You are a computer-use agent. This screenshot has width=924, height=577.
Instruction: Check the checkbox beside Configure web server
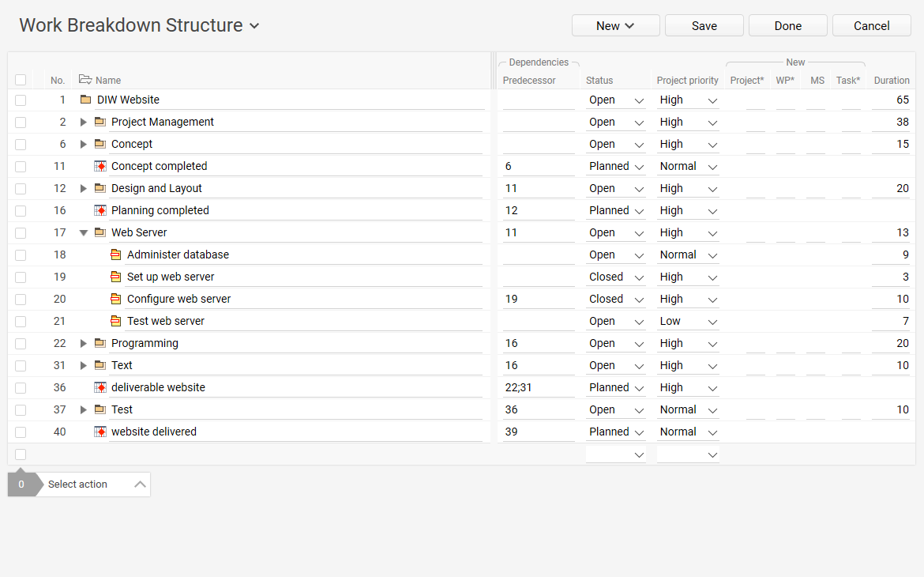[21, 299]
